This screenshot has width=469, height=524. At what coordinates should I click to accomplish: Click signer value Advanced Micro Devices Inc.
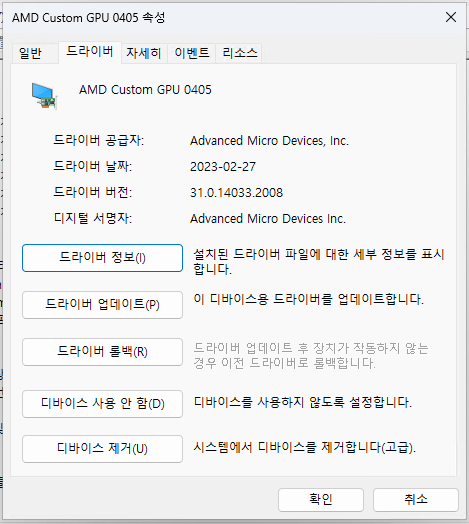[268, 219]
